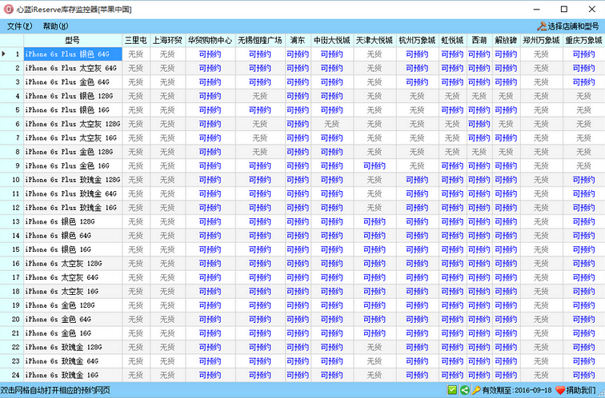Viewport: 605px width, 398px height.
Task: Select row iPhone 6s Plus 太空灰 64G
Action: click(73, 68)
